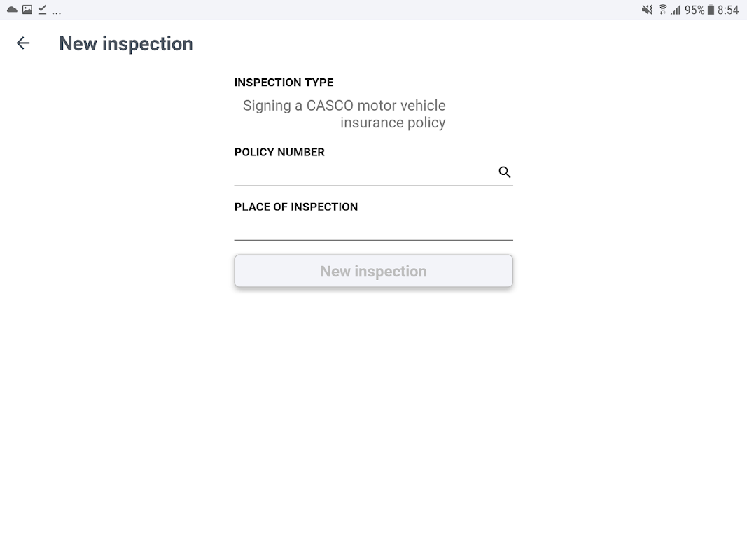The image size is (747, 560).
Task: Tap the cellular signal strength icon
Action: (676, 10)
